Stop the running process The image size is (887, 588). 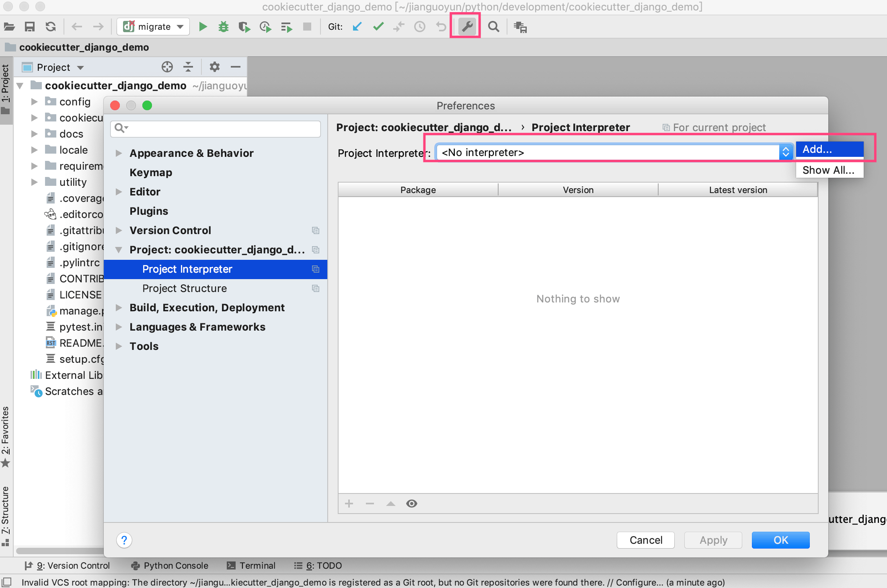point(307,26)
